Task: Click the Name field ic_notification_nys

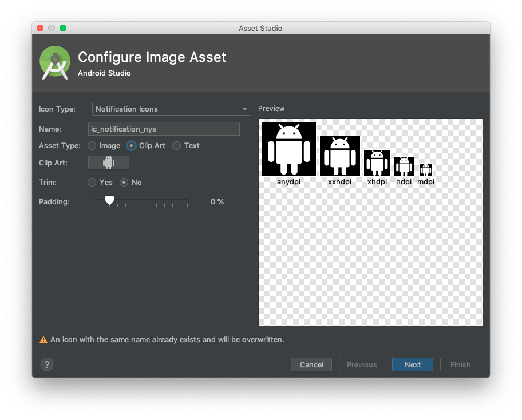Action: tap(164, 129)
